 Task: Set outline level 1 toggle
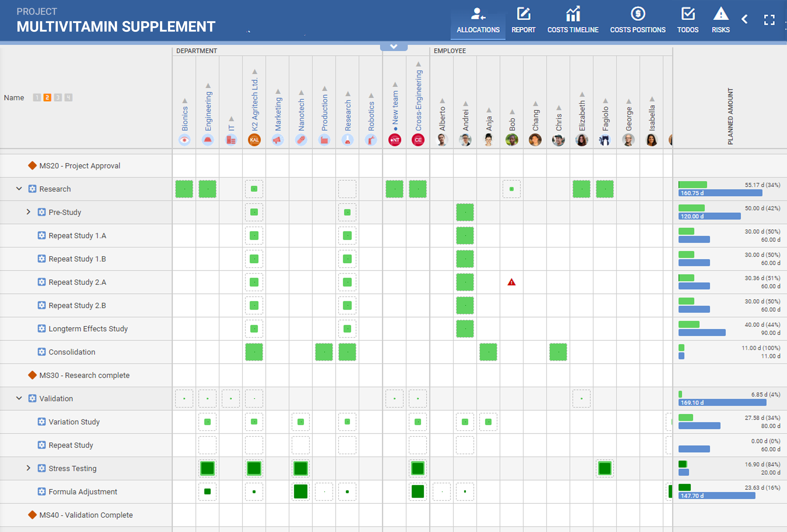tap(37, 98)
